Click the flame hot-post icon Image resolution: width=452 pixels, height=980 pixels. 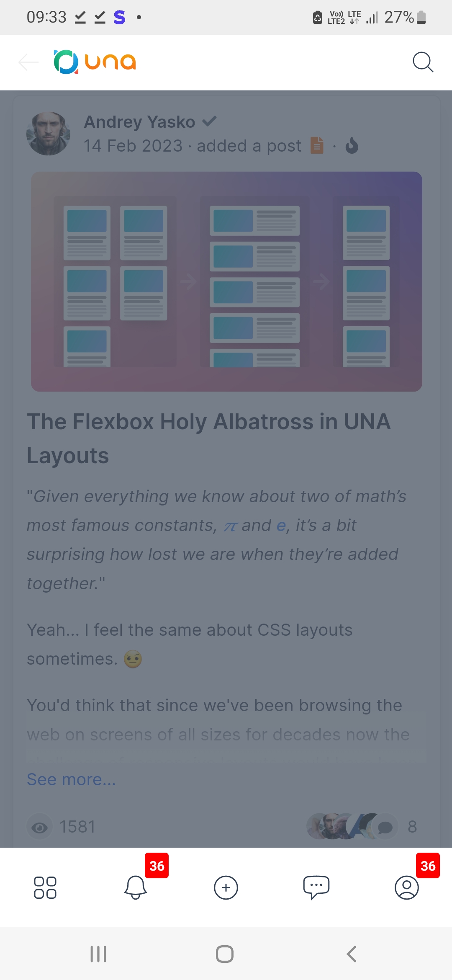(352, 146)
